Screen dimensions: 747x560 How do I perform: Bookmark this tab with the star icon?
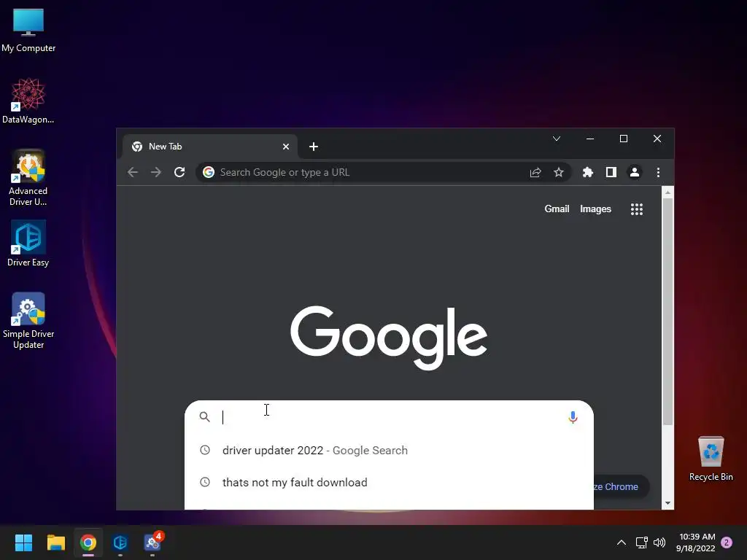(559, 172)
